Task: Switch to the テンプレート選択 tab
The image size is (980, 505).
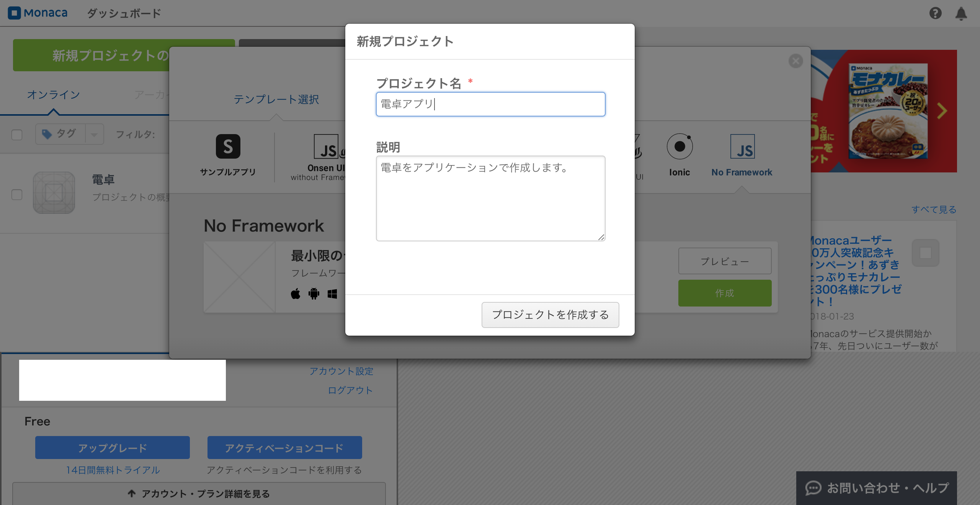Action: (277, 99)
